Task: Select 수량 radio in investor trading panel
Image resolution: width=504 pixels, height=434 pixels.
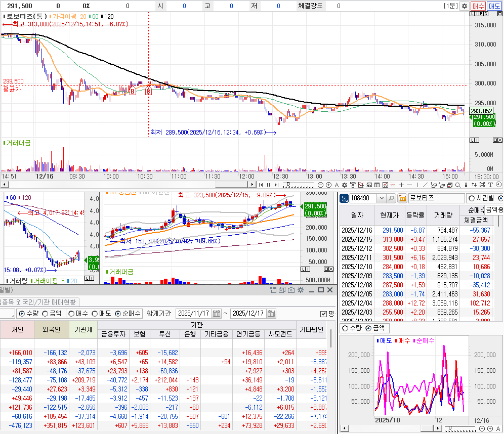Action: [x=22, y=314]
